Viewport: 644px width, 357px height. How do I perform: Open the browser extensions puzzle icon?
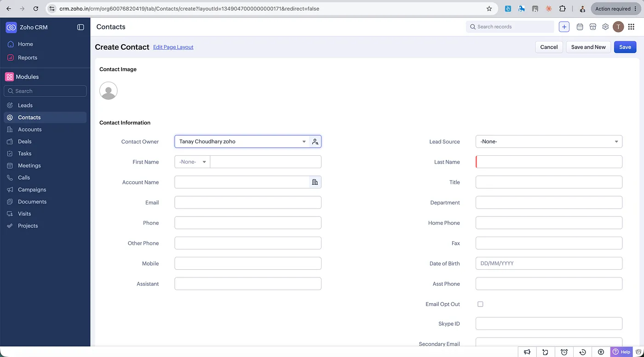point(562,9)
